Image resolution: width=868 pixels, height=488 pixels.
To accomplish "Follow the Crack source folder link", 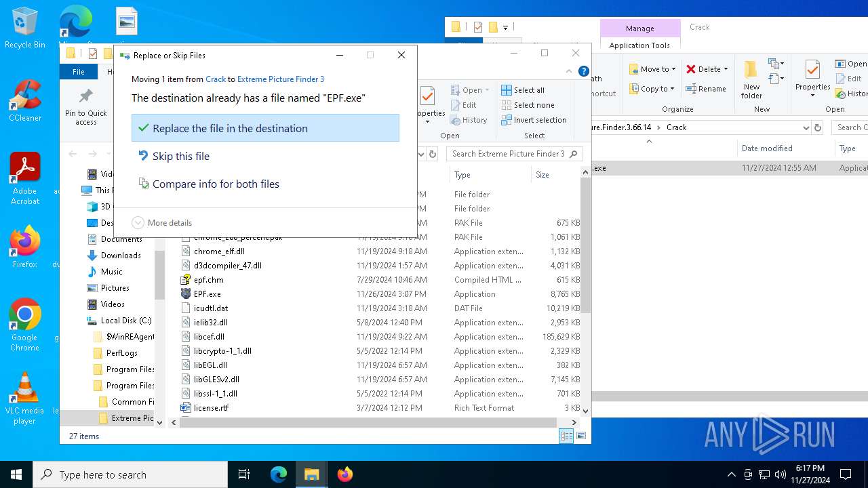I will [x=216, y=79].
